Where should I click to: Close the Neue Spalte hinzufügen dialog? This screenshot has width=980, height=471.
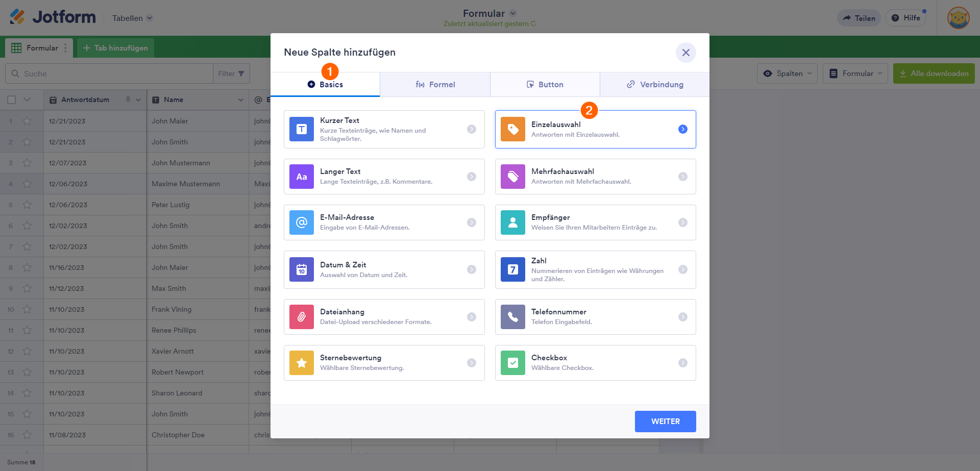click(x=685, y=53)
